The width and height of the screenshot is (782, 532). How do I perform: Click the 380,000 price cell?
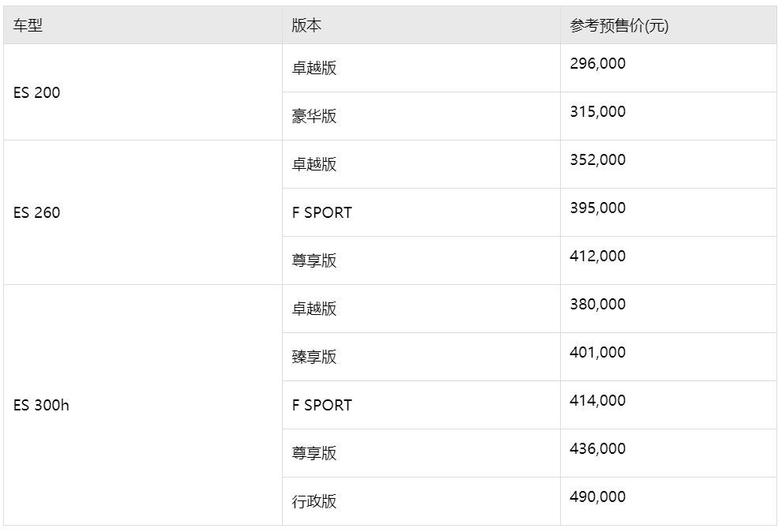point(668,309)
